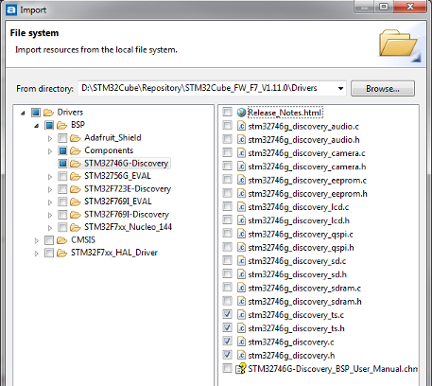The height and width of the screenshot is (386, 432).
Task: Select the stm32746g_discovery_qspi.h file name
Action: (x=301, y=247)
